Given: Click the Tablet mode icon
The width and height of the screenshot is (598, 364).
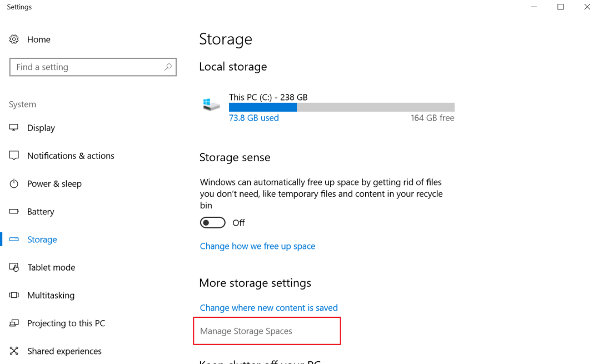Looking at the screenshot, I should point(14,267).
